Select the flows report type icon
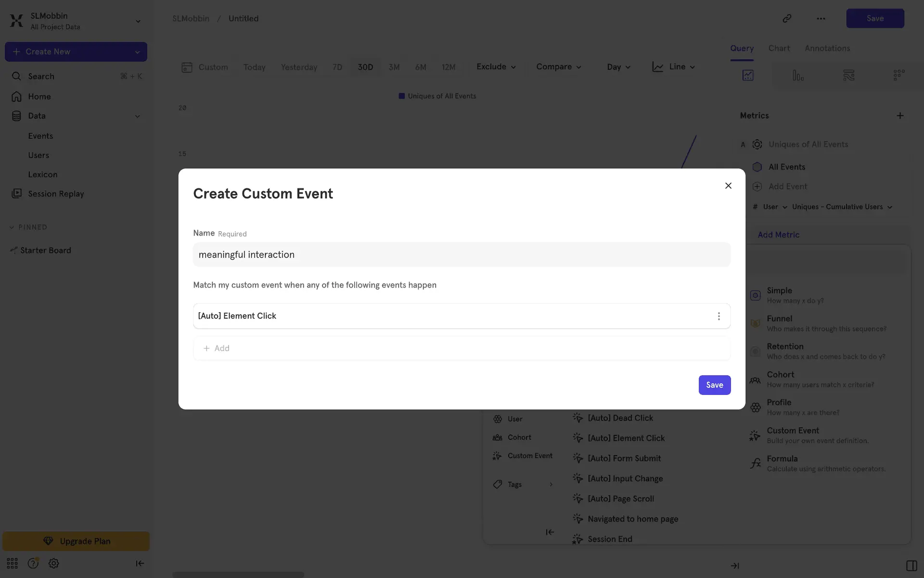The height and width of the screenshot is (578, 924). pos(848,75)
